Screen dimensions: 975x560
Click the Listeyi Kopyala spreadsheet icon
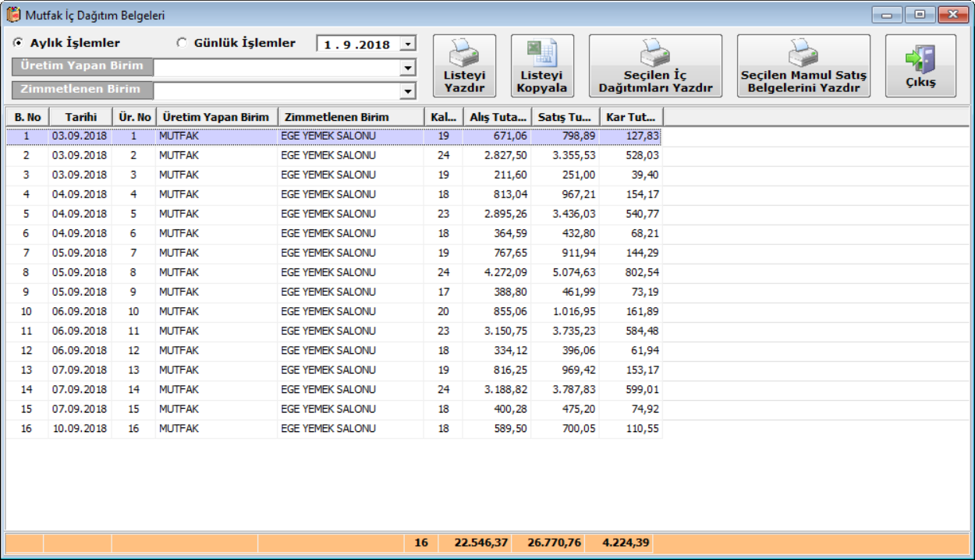(542, 53)
